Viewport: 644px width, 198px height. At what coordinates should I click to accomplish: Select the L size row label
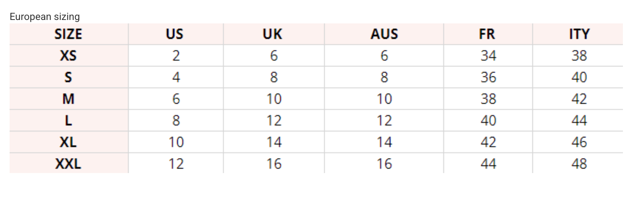68,121
